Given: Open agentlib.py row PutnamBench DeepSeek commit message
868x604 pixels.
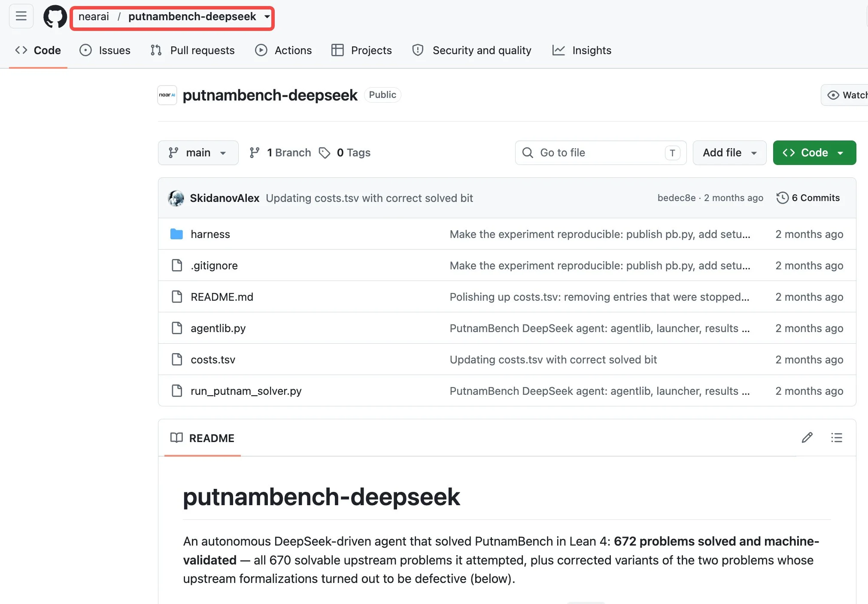Looking at the screenshot, I should coord(600,328).
